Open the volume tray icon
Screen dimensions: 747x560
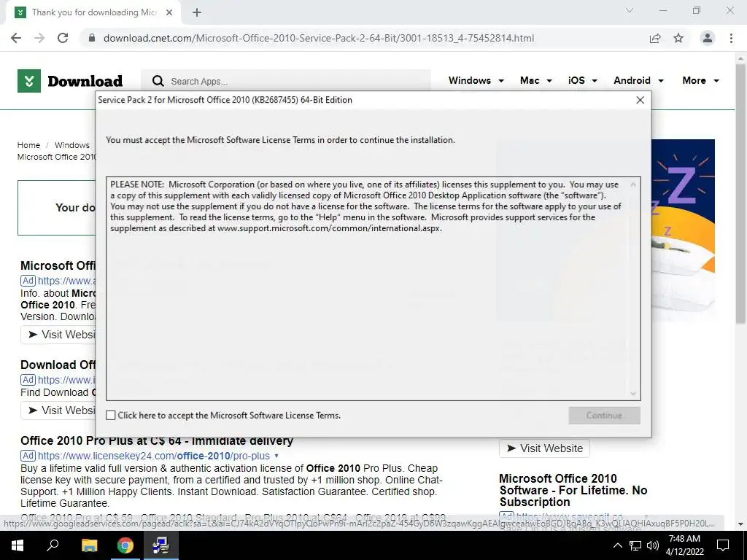point(653,545)
